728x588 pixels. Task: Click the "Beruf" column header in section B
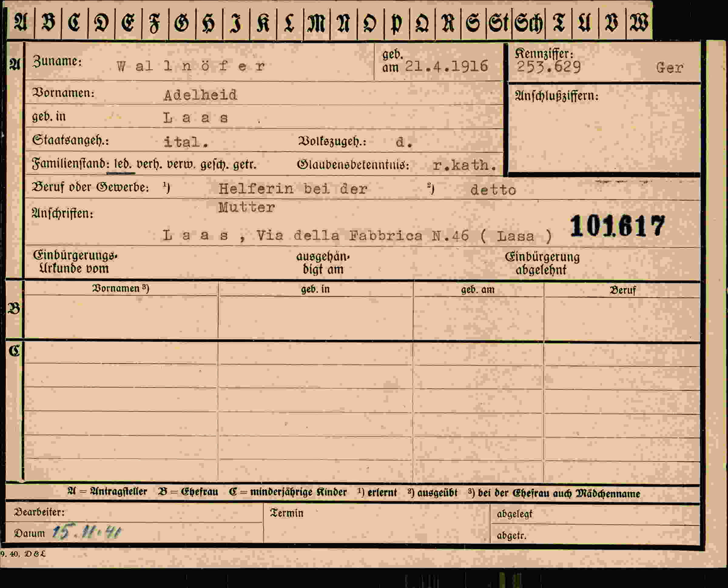point(623,290)
